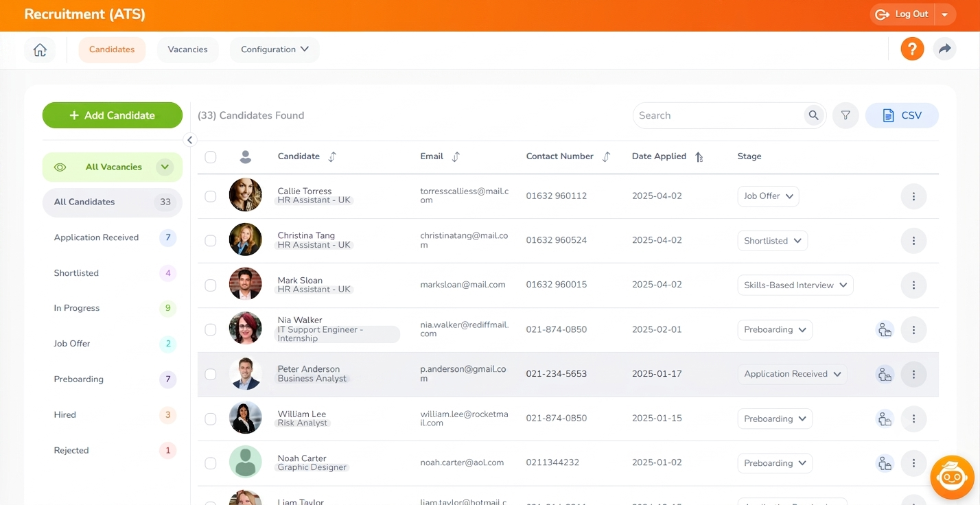
Task: Switch to the Candidates tab
Action: coord(112,49)
